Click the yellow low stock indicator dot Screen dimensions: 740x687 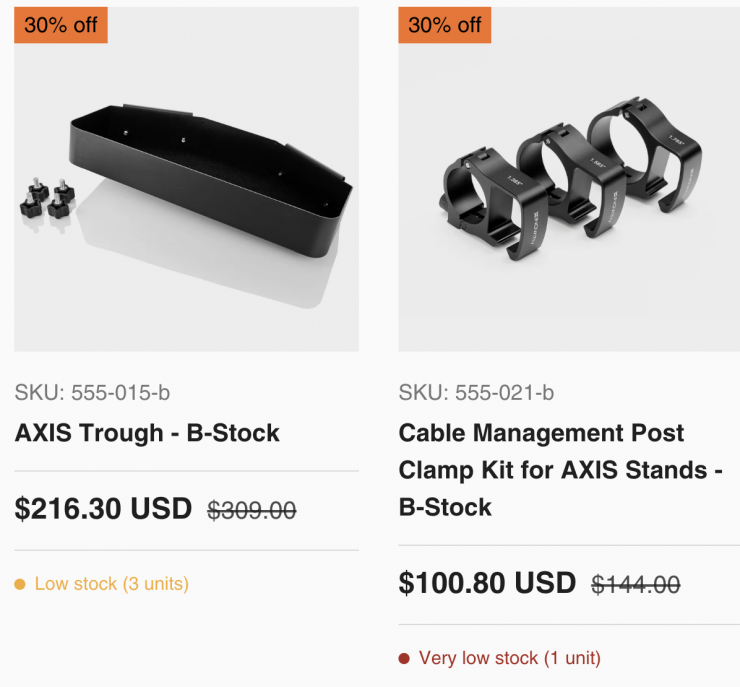(20, 584)
